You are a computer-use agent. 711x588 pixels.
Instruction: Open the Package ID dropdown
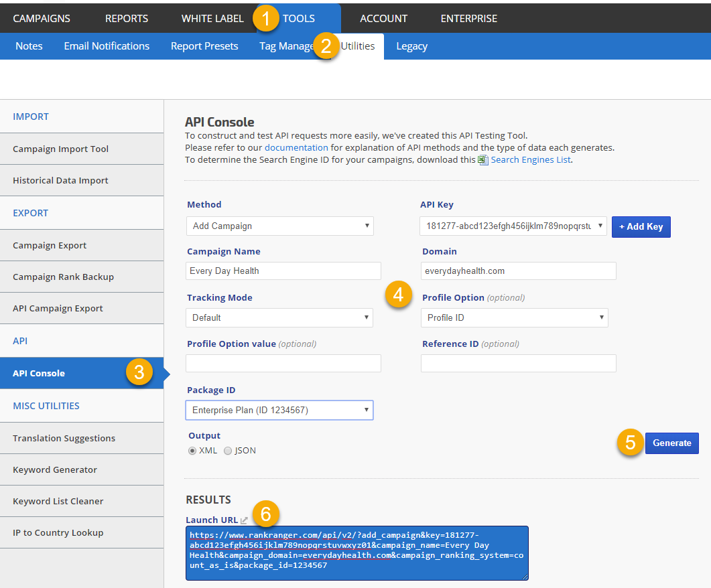click(x=279, y=410)
